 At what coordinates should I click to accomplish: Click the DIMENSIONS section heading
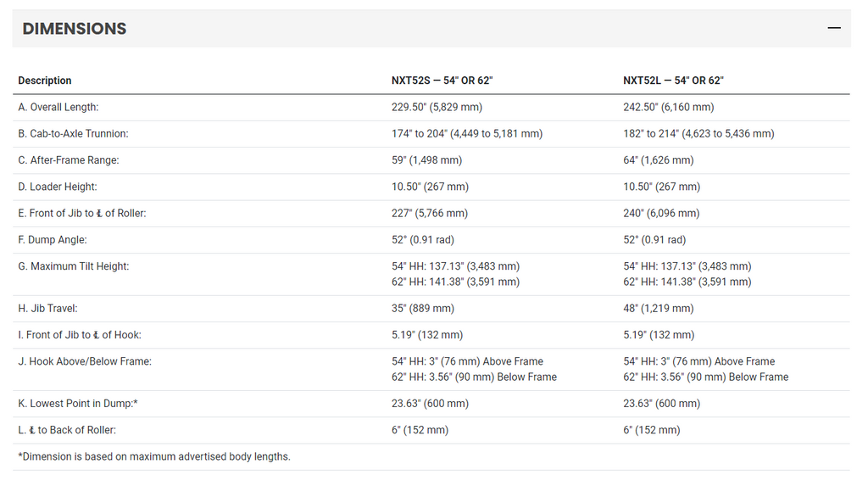tap(75, 29)
